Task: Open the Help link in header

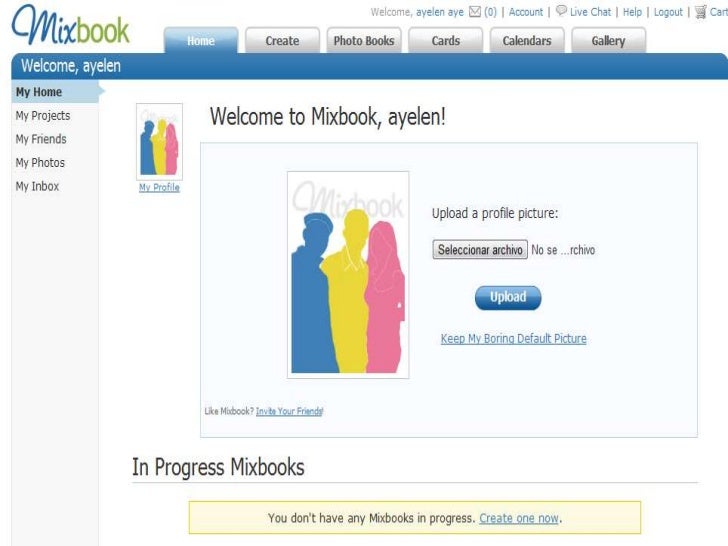Action: (632, 12)
